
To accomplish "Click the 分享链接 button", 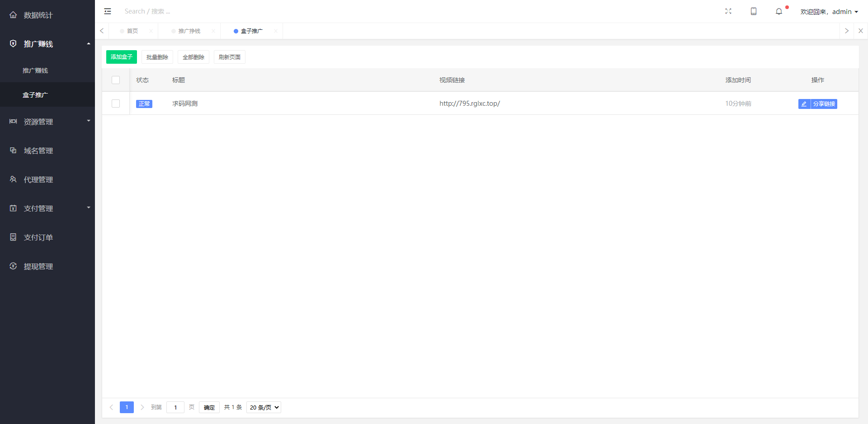I will [824, 104].
